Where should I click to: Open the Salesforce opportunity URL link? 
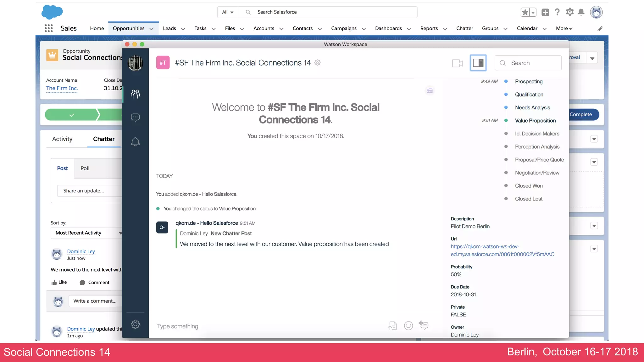(x=502, y=250)
